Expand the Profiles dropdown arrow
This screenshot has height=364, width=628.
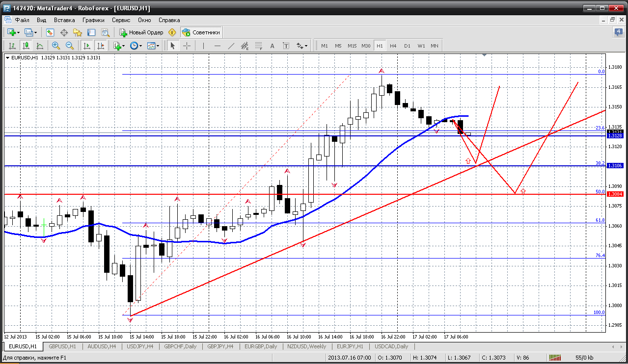[x=36, y=32]
